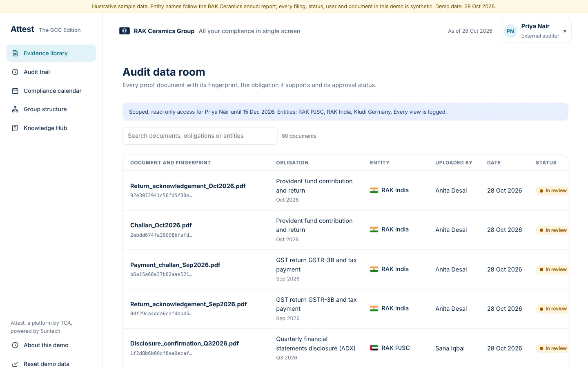Viewport: 588px width, 368px height.
Task: Open Return_acknowledgement_Oct2026.pdf document
Action: [188, 186]
